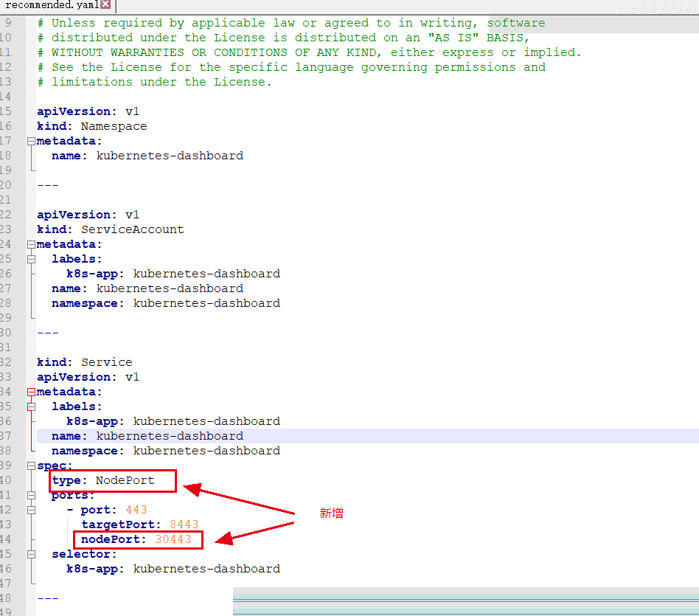Click the '---' separator on line 30
This screenshot has width=699, height=616.
pyautogui.click(x=48, y=333)
